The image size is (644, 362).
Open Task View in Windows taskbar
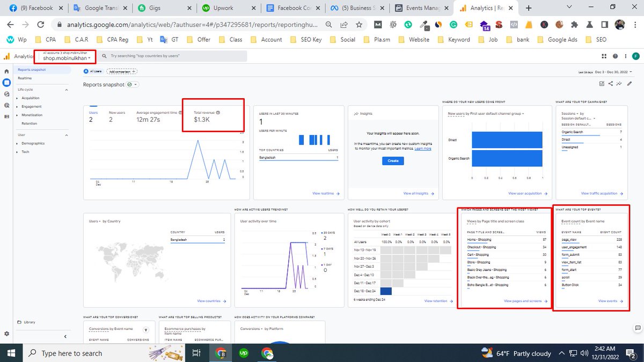click(196, 353)
